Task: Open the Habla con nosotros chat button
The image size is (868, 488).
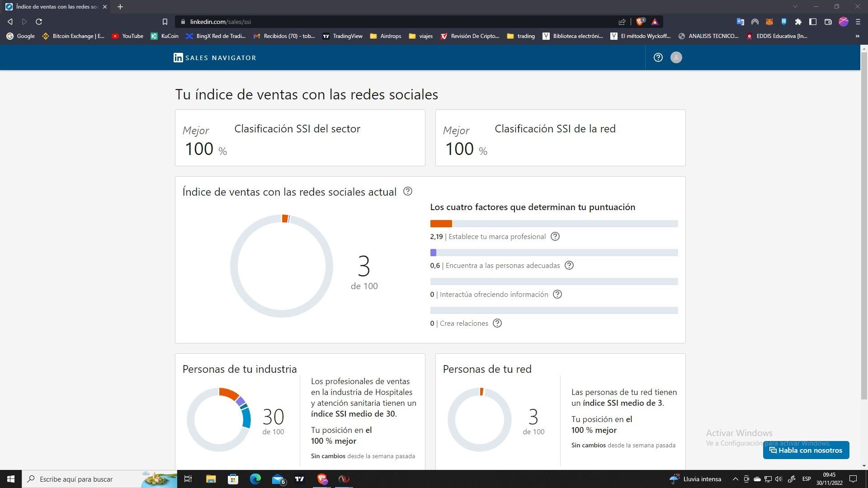Action: click(x=806, y=450)
